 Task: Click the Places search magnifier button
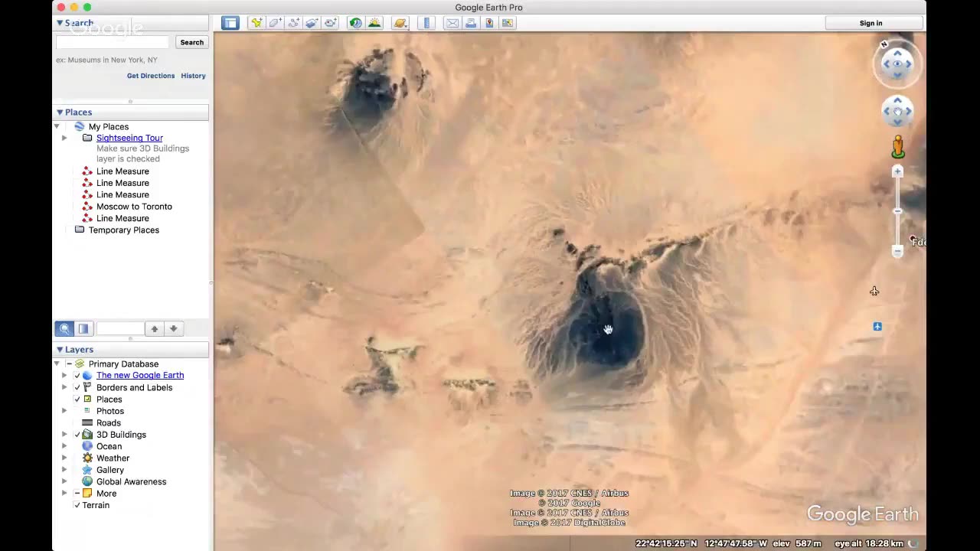pos(64,328)
